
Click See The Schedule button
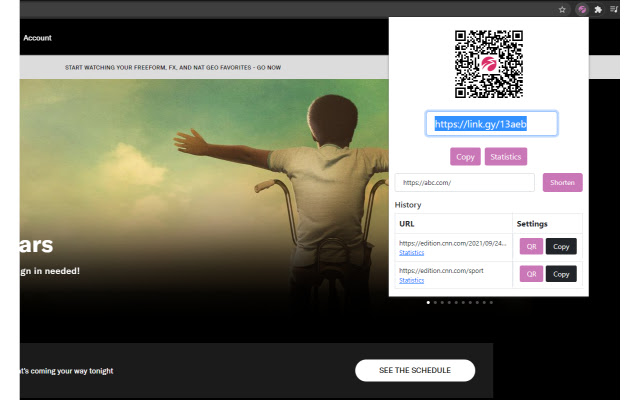[415, 371]
